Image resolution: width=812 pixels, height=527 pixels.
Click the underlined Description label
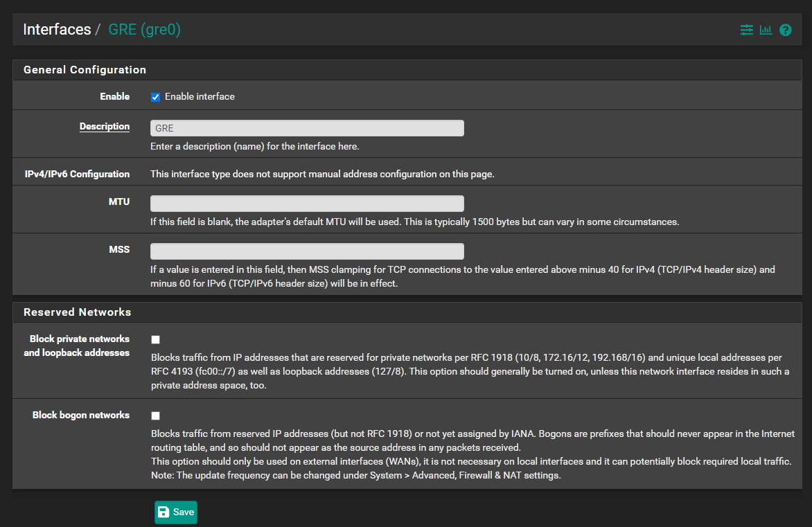coord(105,127)
